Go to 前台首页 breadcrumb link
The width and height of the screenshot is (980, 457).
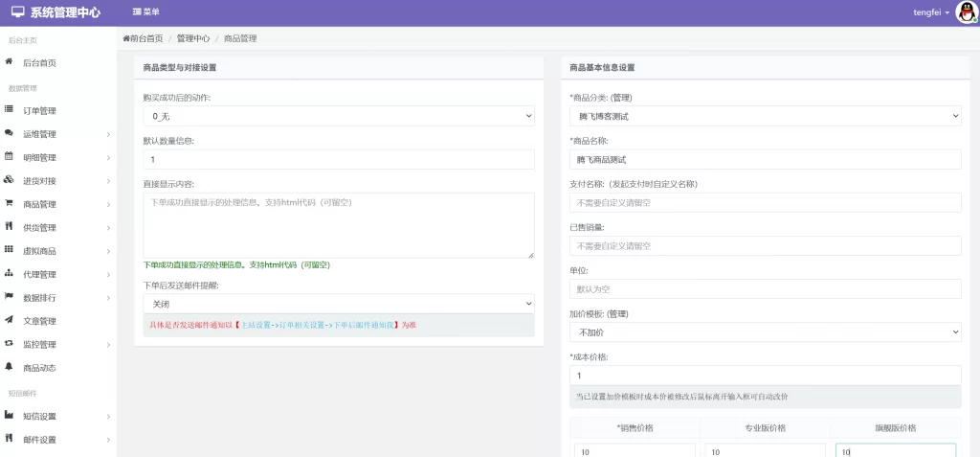(144, 38)
